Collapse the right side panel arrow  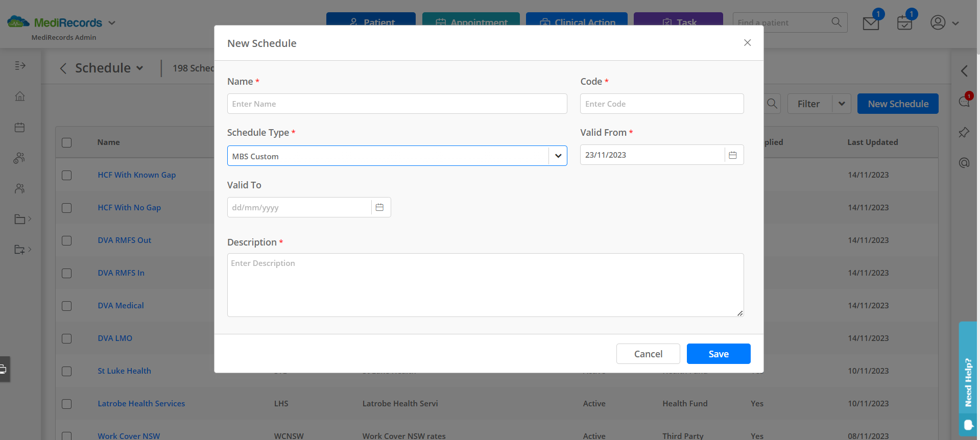point(964,71)
